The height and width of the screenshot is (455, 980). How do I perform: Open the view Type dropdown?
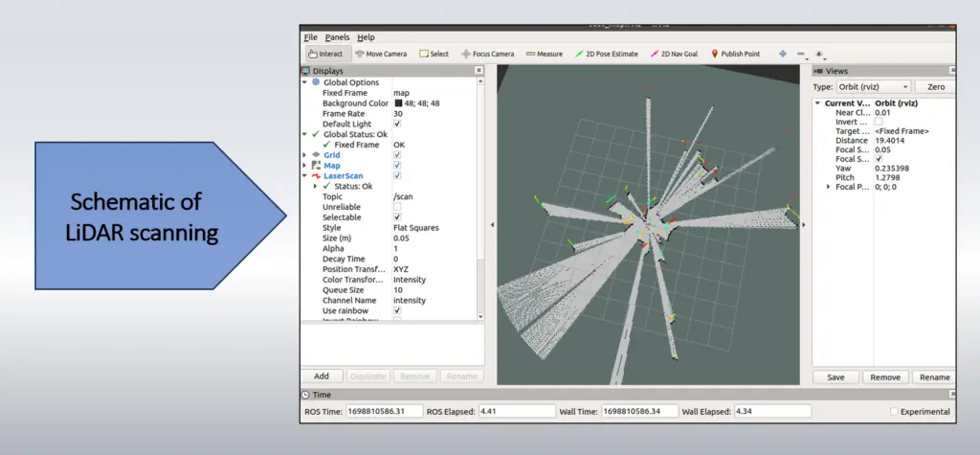pyautogui.click(x=875, y=87)
